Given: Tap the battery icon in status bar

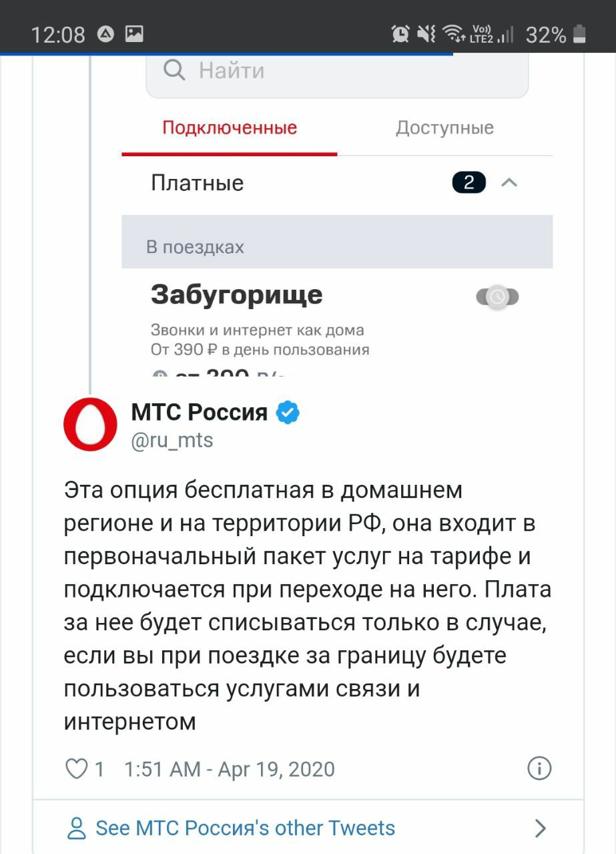Looking at the screenshot, I should click(x=579, y=33).
